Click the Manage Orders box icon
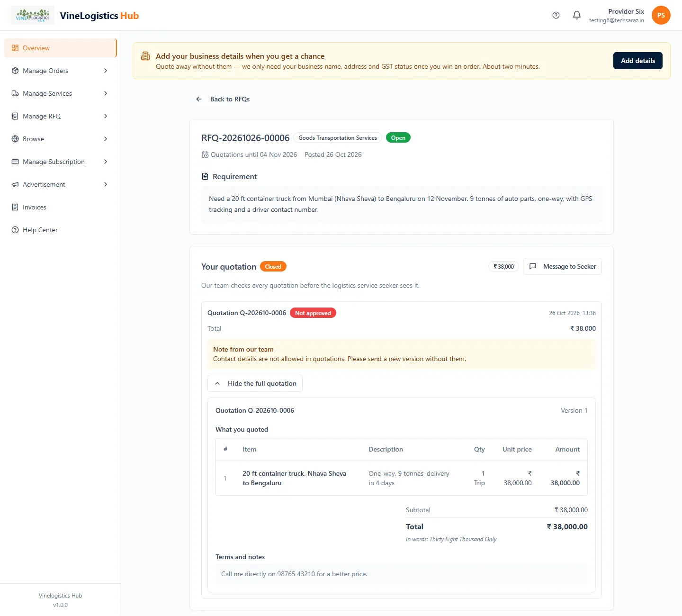This screenshot has width=682, height=616. 15,71
